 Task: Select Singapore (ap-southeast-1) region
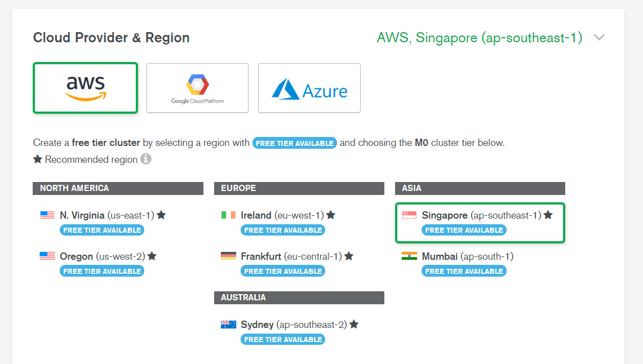(480, 223)
